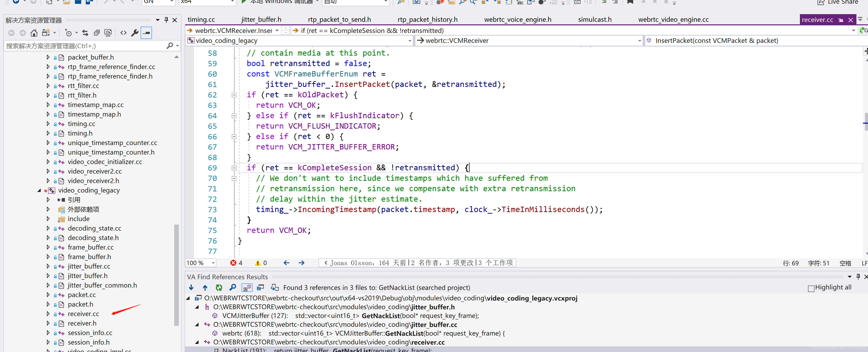Click the yellow warning count icon

[258, 263]
